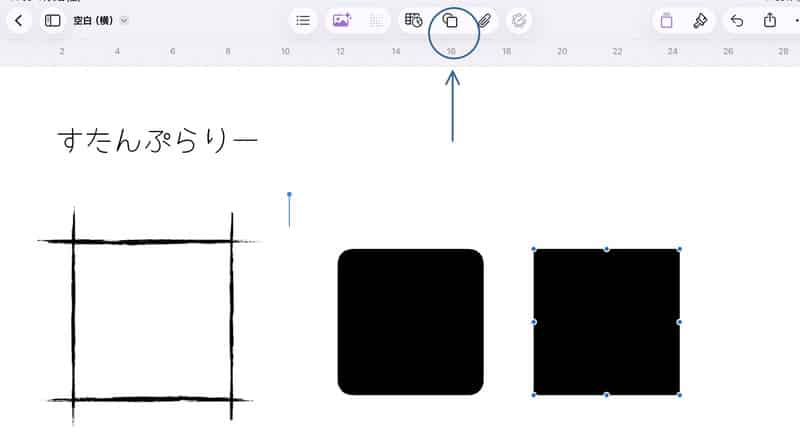The height and width of the screenshot is (437, 800).
Task: Grab the top-left handle of selected square
Action: tap(534, 249)
